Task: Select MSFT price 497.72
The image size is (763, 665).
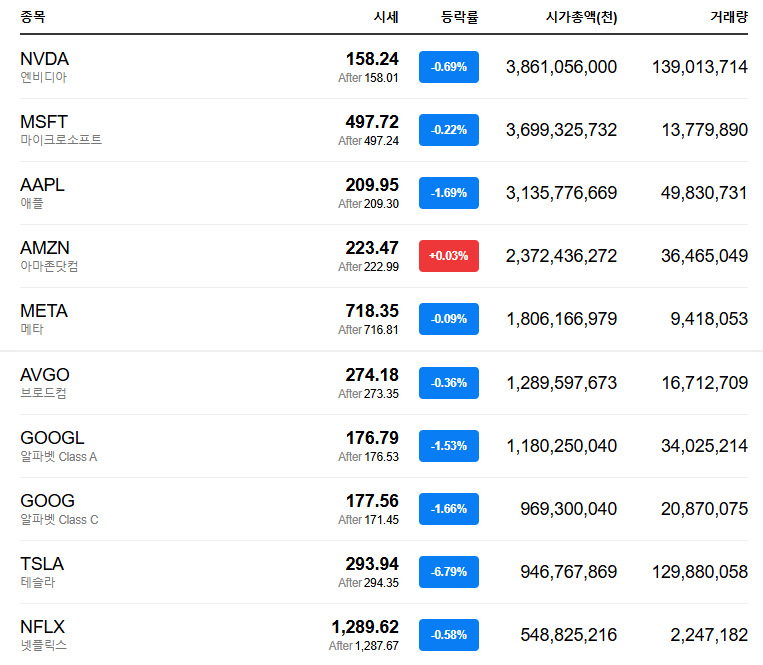Action: tap(372, 122)
